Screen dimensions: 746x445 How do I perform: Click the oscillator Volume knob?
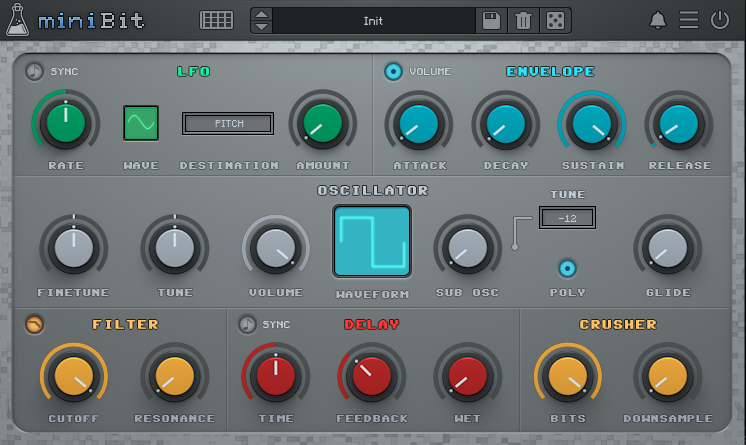click(276, 248)
